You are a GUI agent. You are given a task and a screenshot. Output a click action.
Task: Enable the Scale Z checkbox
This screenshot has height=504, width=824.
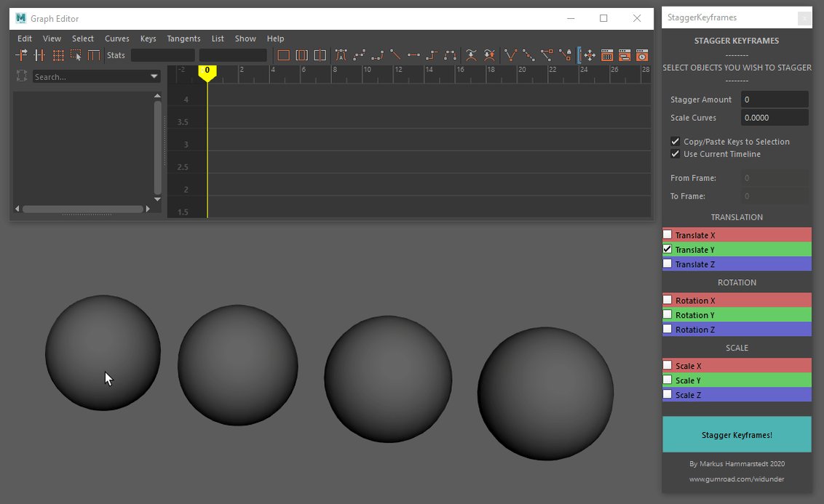point(667,394)
